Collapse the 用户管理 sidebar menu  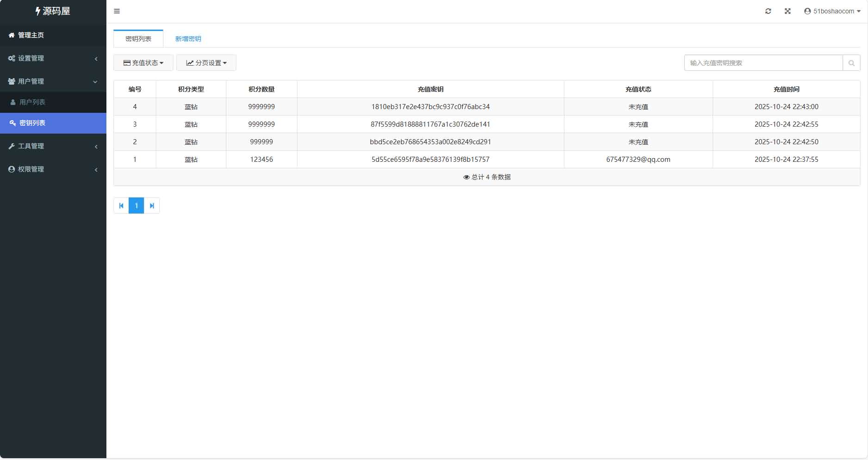(x=53, y=81)
